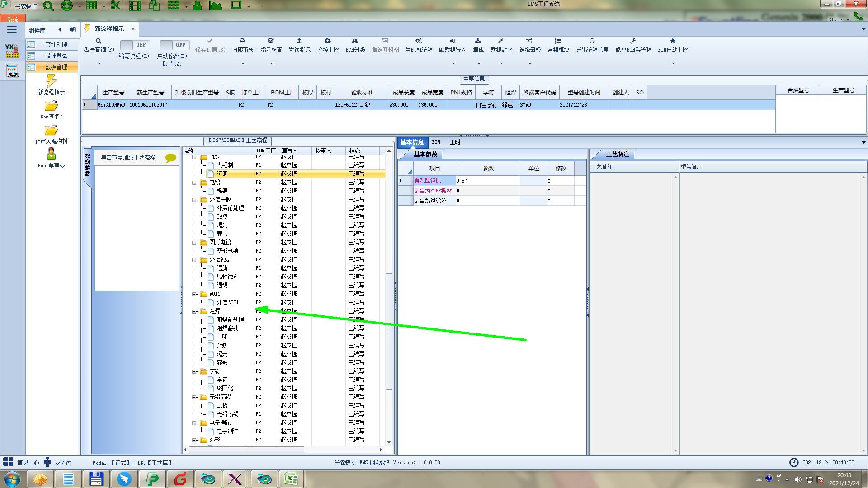This screenshot has height=488, width=868.
Task: Click the Windows Start button
Action: (12, 479)
